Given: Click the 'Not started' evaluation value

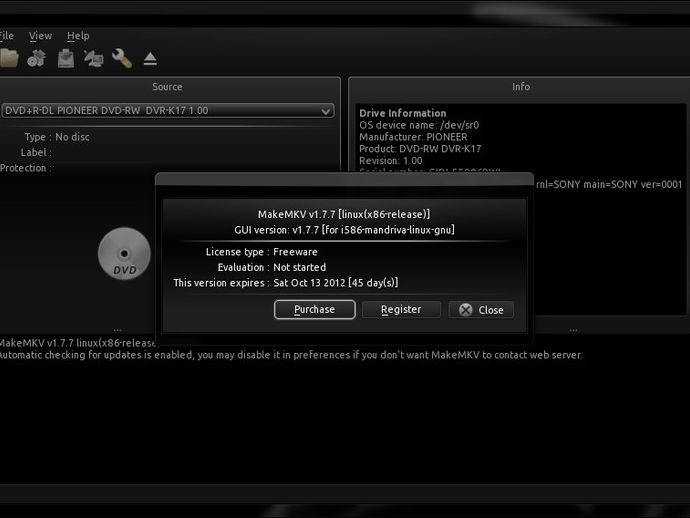Looking at the screenshot, I should (x=300, y=267).
